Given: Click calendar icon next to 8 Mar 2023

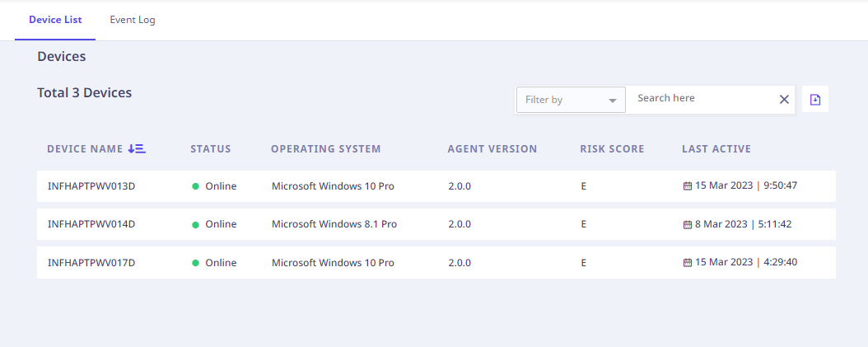Looking at the screenshot, I should pyautogui.click(x=688, y=224).
